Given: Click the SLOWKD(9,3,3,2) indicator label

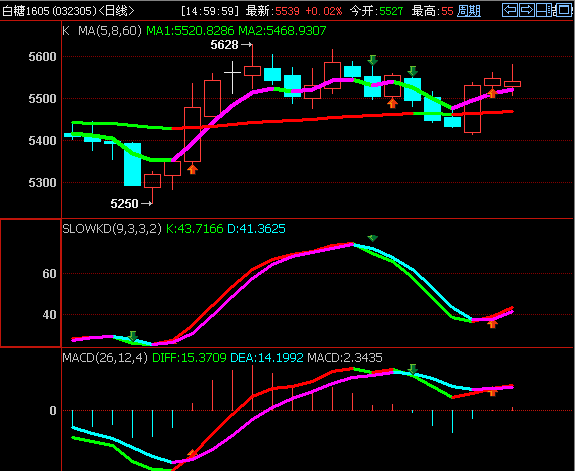Looking at the screenshot, I should (112, 229).
